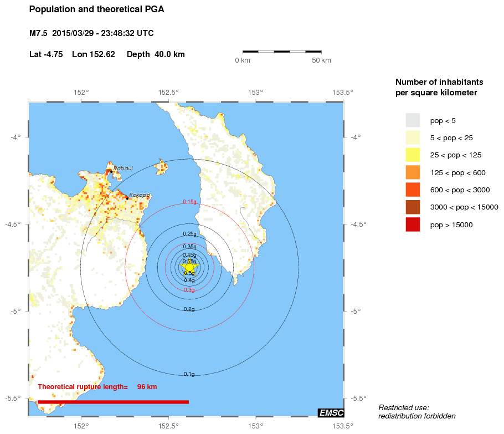
Task: Click the red theoretical rupture length bar
Action: pos(113,402)
